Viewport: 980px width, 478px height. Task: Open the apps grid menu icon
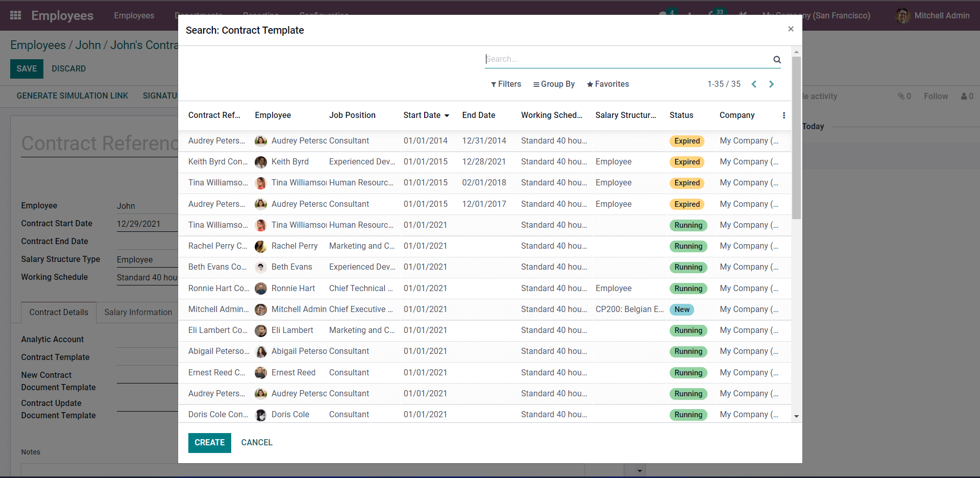tap(16, 15)
